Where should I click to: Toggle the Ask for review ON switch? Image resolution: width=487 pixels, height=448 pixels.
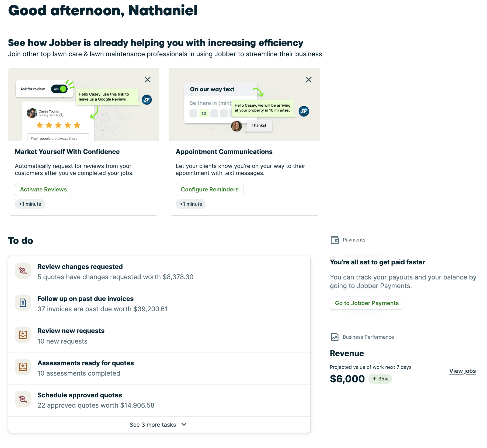pos(60,89)
